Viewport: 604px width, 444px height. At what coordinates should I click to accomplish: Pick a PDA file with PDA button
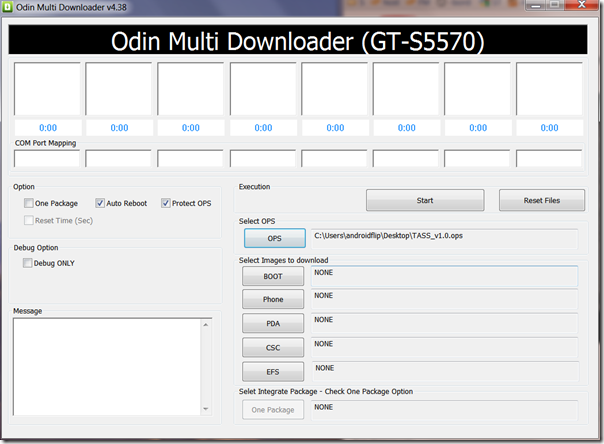coord(273,323)
